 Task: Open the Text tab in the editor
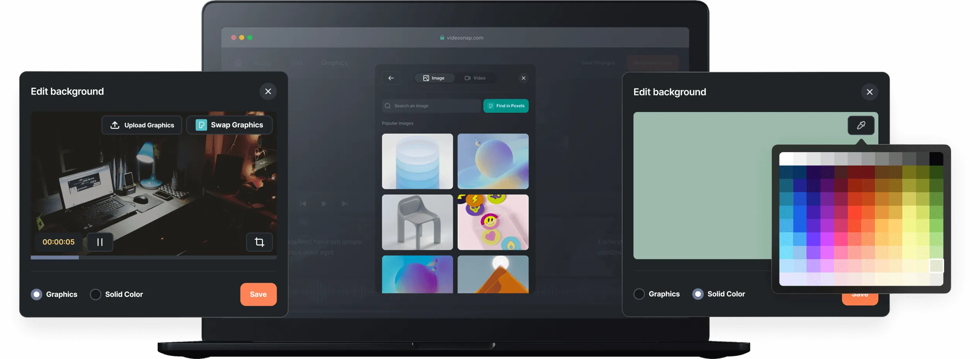click(296, 63)
